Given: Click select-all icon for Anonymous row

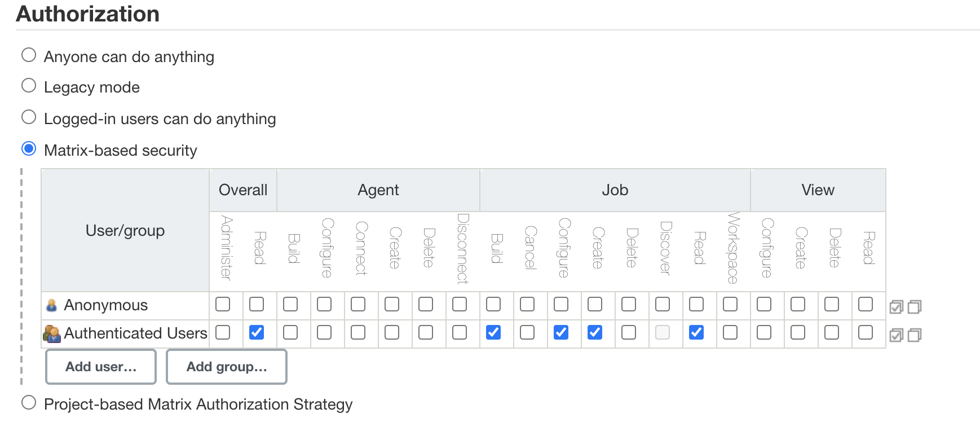Looking at the screenshot, I should tap(896, 307).
